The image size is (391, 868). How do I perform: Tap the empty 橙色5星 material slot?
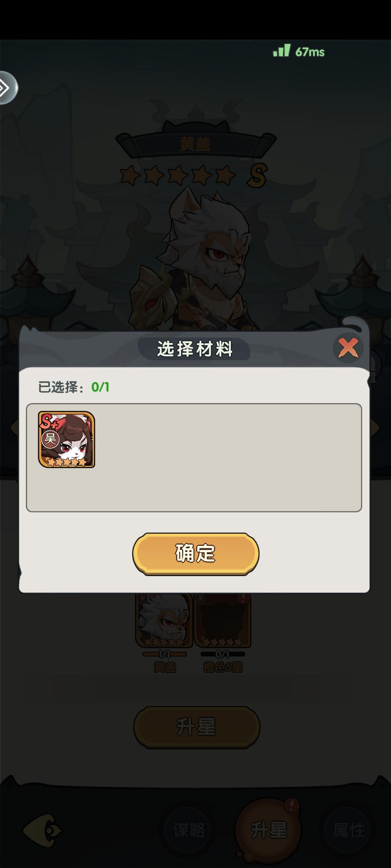[223, 620]
